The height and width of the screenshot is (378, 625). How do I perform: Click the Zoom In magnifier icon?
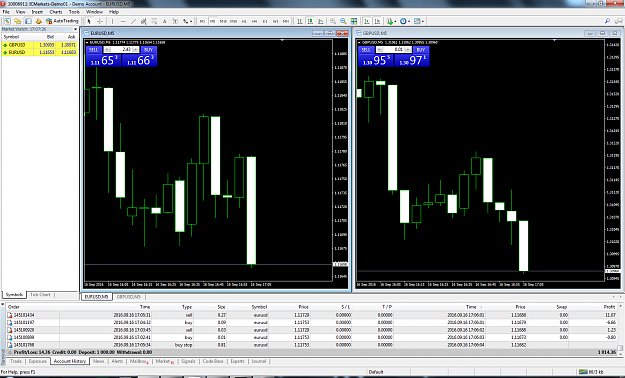332,21
